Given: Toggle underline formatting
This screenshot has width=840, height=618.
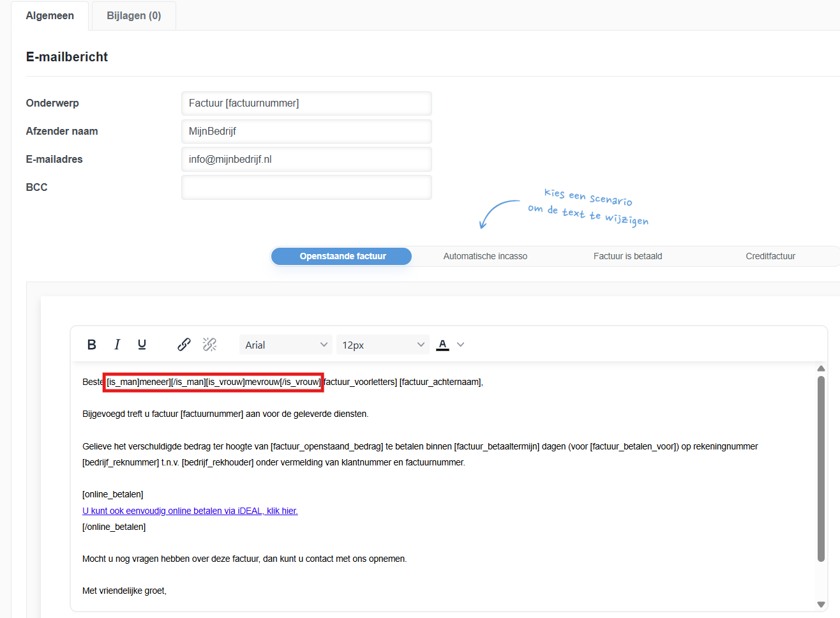Looking at the screenshot, I should click(x=142, y=344).
